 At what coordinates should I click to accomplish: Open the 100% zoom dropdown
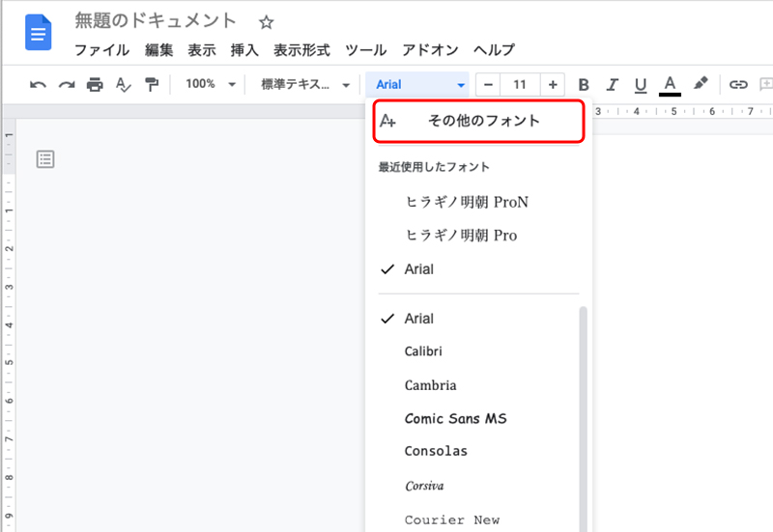click(x=211, y=84)
